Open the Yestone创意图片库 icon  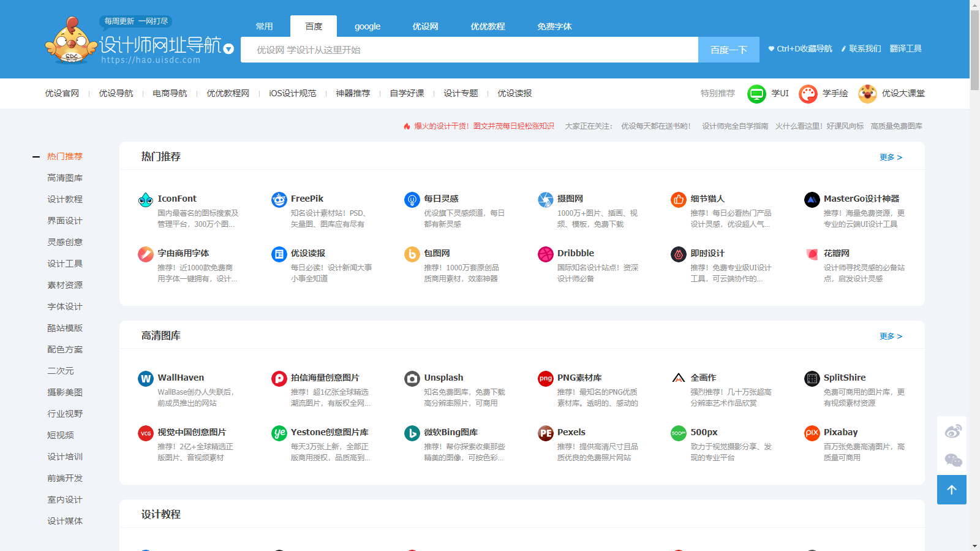pos(279,433)
